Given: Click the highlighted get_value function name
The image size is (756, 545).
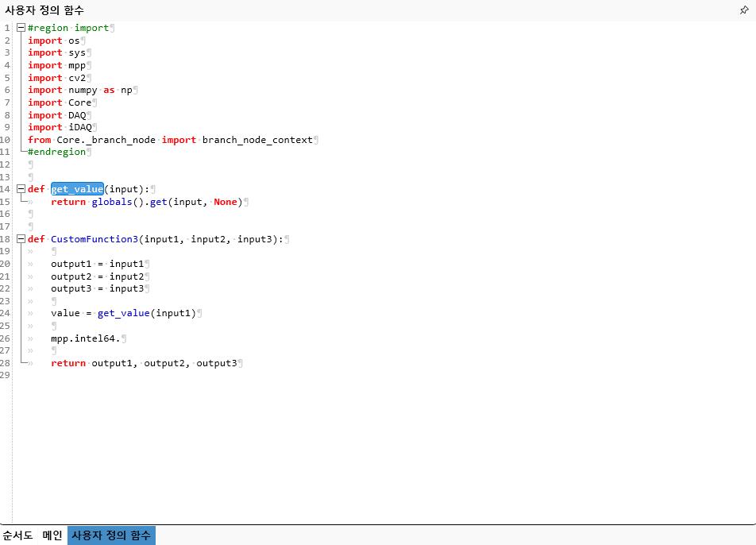Looking at the screenshot, I should (77, 189).
